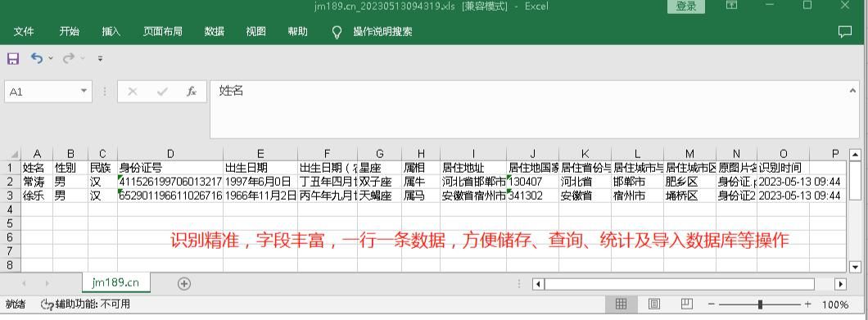Image resolution: width=868 pixels, height=320 pixels.
Task: Open the Undo history dropdown arrow
Action: pos(51,58)
